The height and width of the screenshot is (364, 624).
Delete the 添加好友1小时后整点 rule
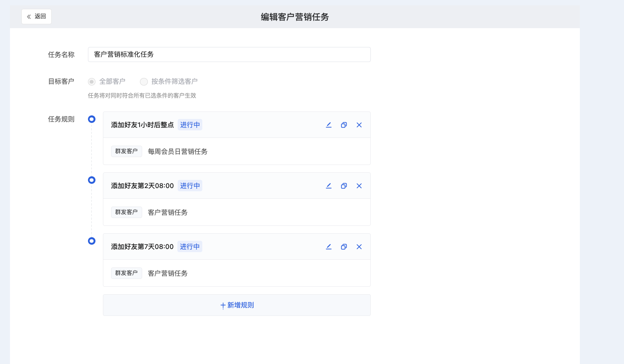pos(359,125)
